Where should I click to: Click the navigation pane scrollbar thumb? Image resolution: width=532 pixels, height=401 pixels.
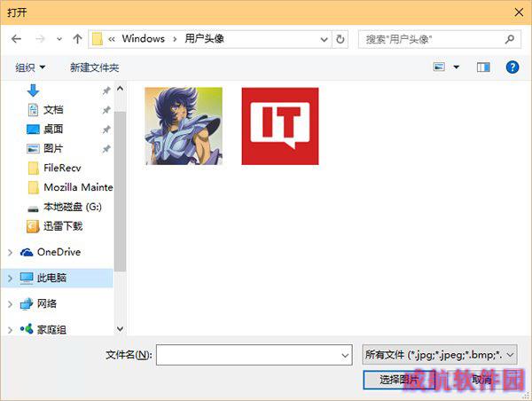(x=120, y=192)
